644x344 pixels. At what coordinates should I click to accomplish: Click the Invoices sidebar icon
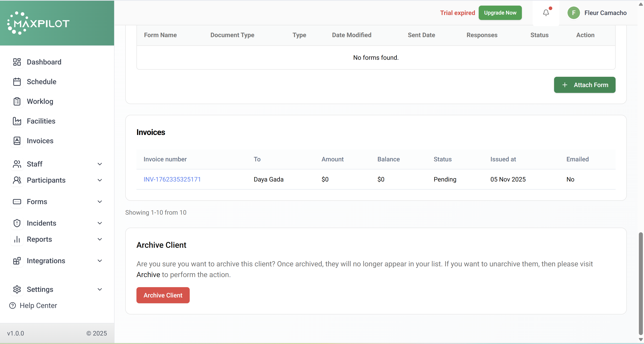[x=17, y=141]
